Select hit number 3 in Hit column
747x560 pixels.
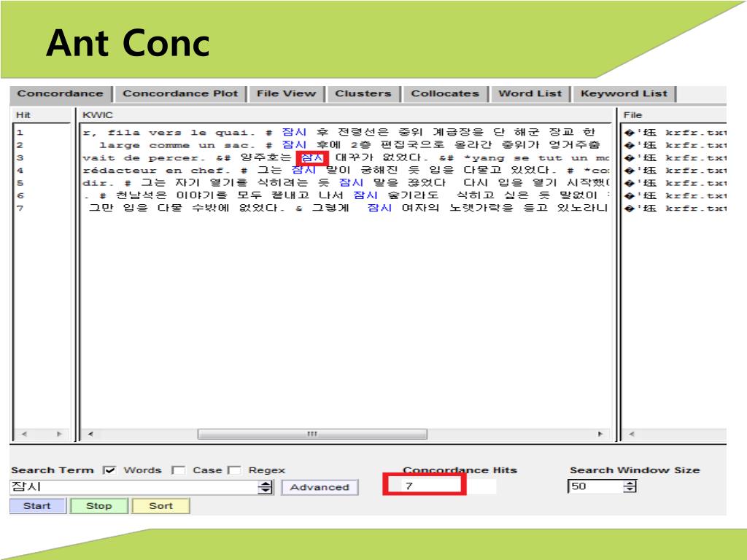coord(20,157)
